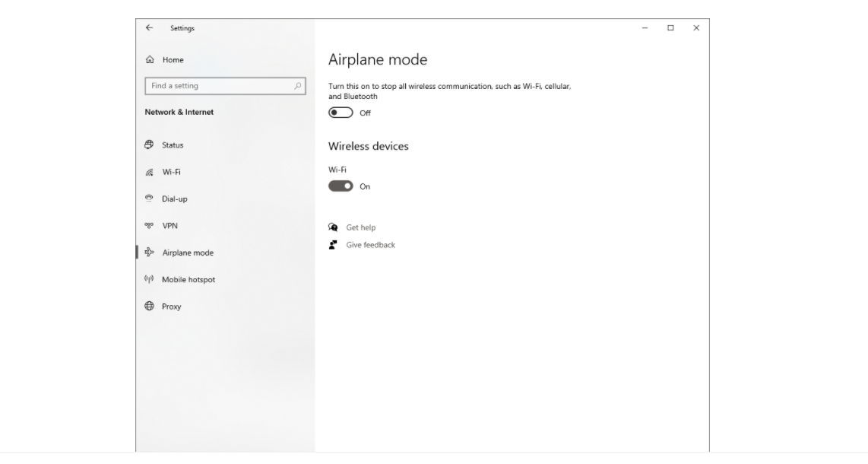Click the Proxy globe icon
Image resolution: width=868 pixels, height=464 pixels.
click(149, 307)
